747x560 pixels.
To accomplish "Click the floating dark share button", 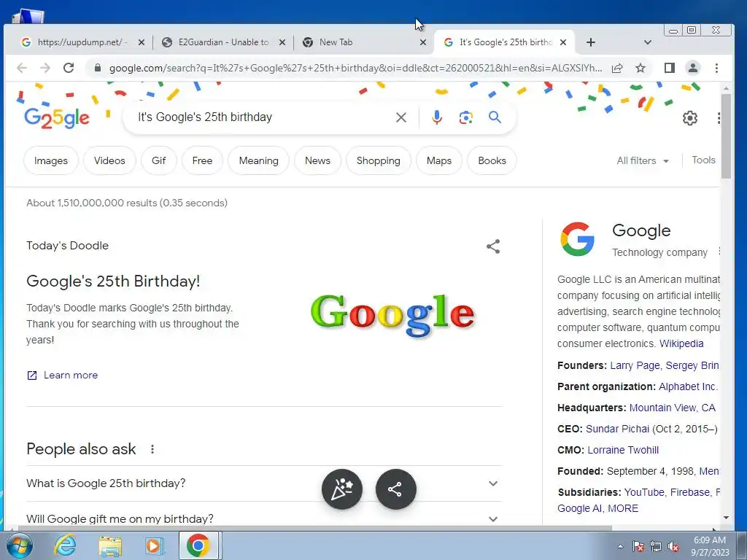I will [x=396, y=489].
